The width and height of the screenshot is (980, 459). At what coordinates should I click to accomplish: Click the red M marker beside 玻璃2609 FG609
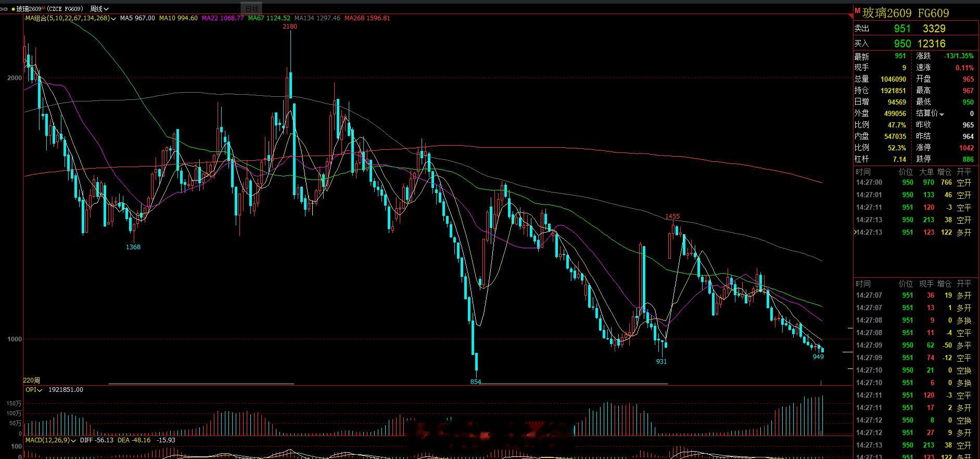click(x=858, y=11)
